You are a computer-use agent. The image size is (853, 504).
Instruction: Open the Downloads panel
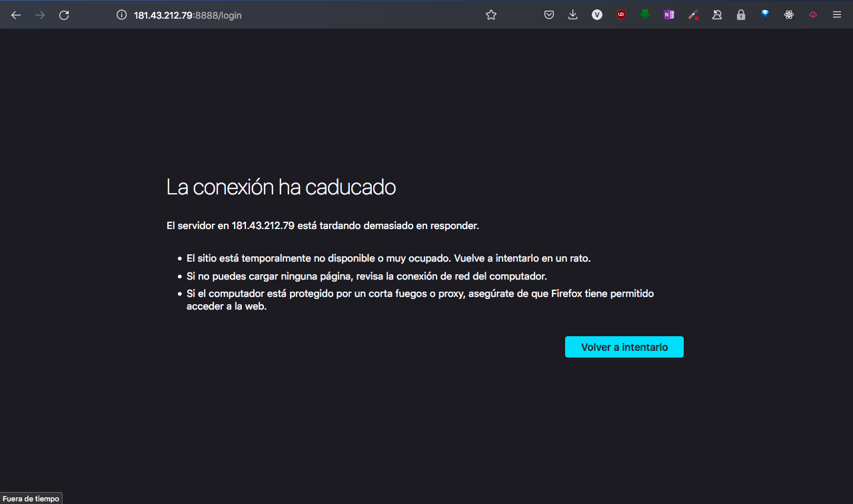coord(573,15)
